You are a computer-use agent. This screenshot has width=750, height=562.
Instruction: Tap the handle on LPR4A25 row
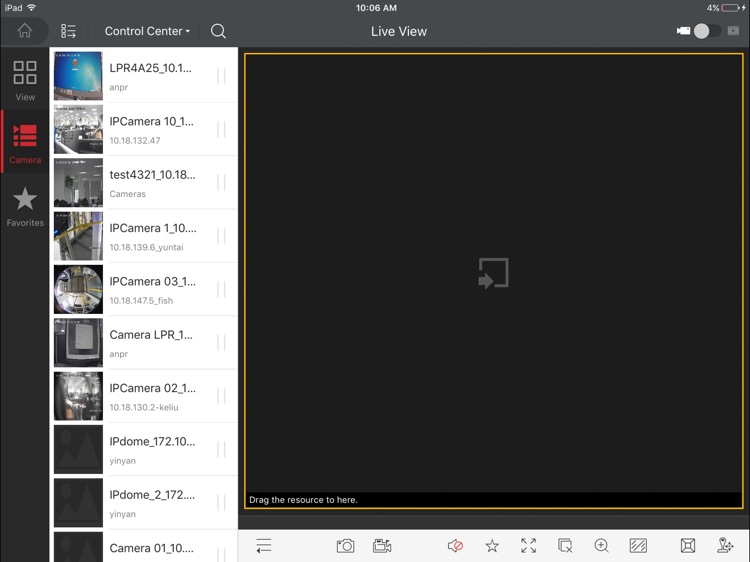click(x=221, y=76)
